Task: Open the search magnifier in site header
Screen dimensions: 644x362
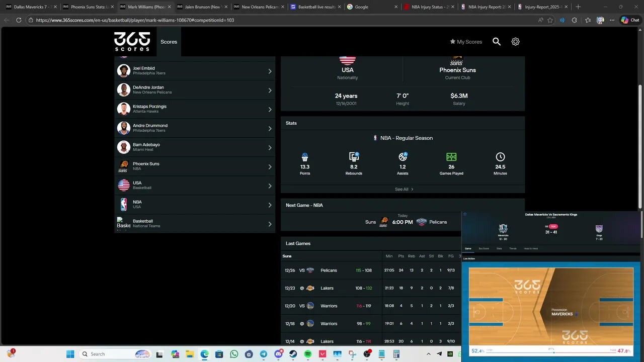Action: click(497, 42)
